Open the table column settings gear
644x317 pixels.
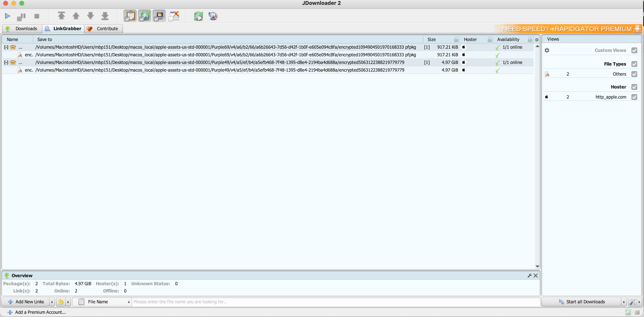pos(537,40)
